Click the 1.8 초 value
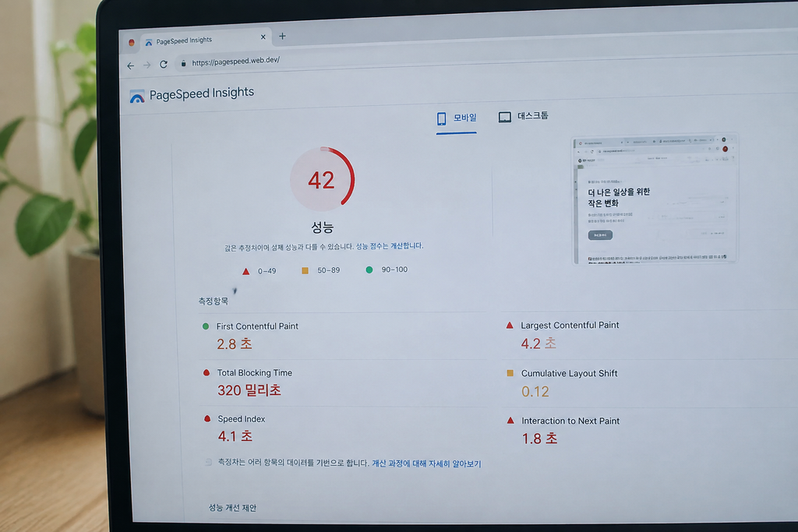The height and width of the screenshot is (532, 798). pos(539,439)
